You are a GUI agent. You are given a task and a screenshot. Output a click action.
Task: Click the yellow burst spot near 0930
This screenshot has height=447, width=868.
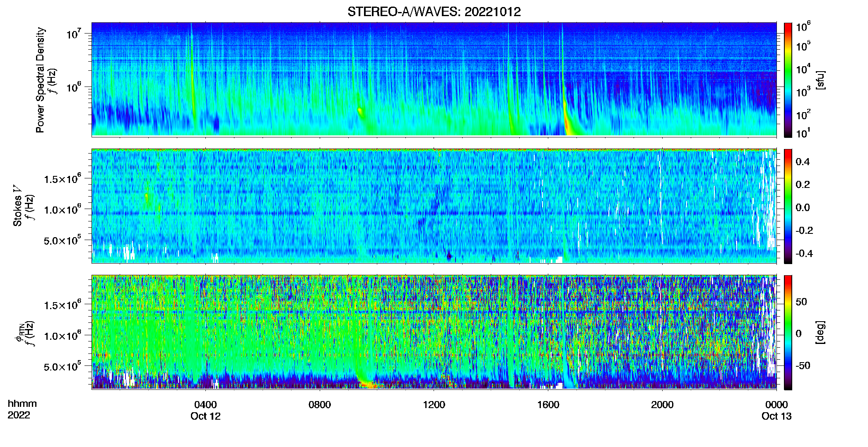click(360, 111)
